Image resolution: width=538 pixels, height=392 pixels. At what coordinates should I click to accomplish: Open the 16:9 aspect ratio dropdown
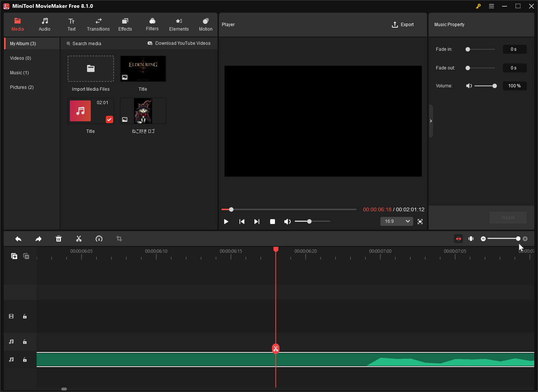point(397,221)
